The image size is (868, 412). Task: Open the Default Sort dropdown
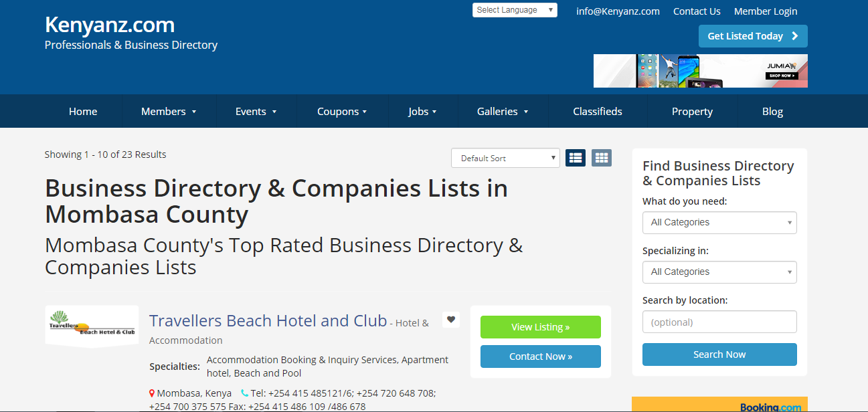tap(505, 159)
